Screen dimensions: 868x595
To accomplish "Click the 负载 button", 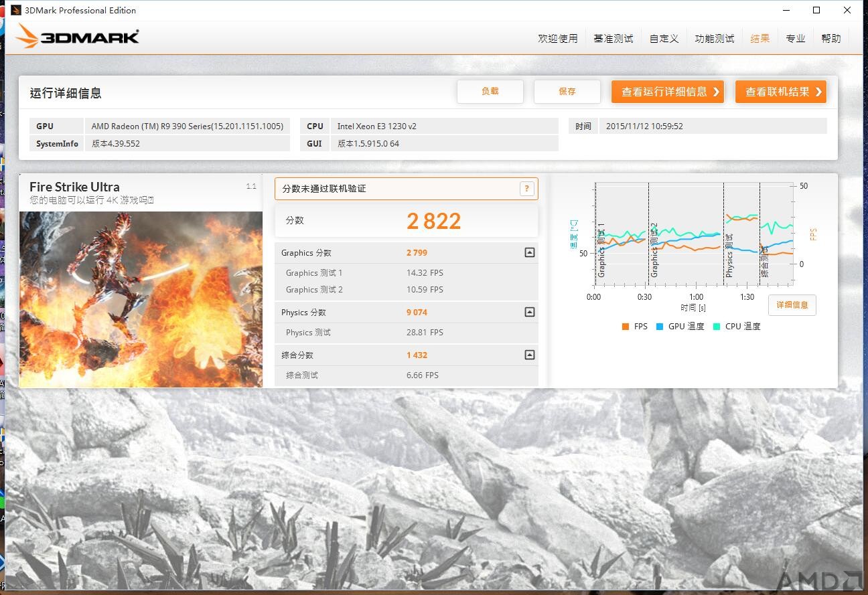I will (x=490, y=92).
